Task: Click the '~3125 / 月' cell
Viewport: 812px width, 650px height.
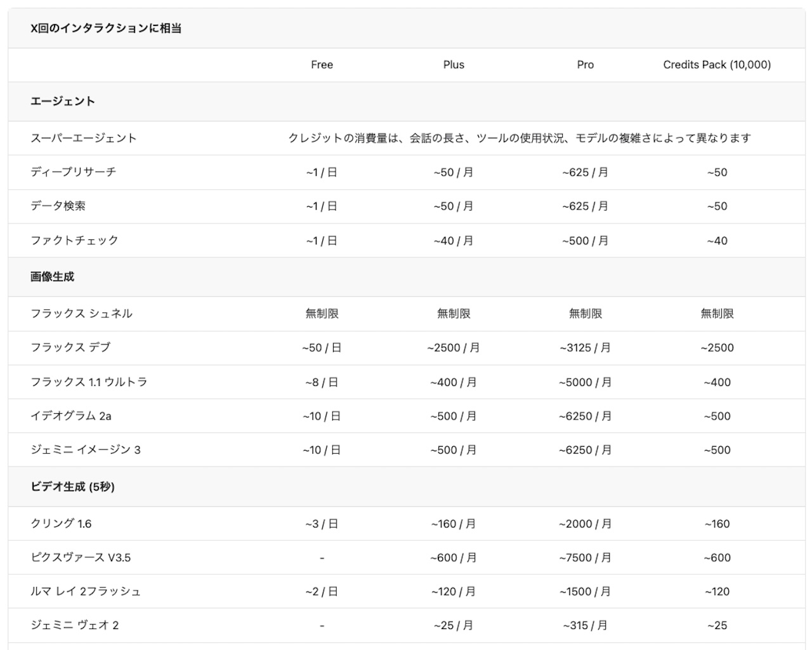Action: pos(586,348)
